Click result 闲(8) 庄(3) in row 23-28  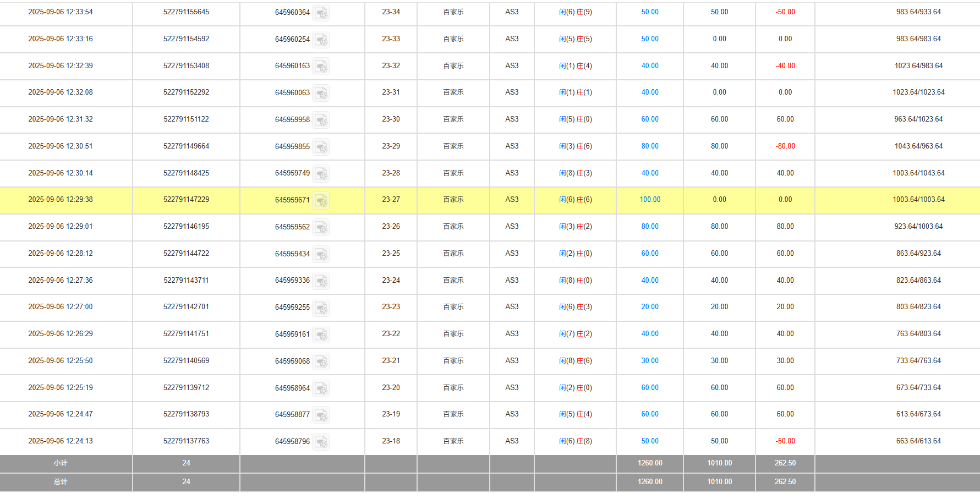click(x=576, y=173)
